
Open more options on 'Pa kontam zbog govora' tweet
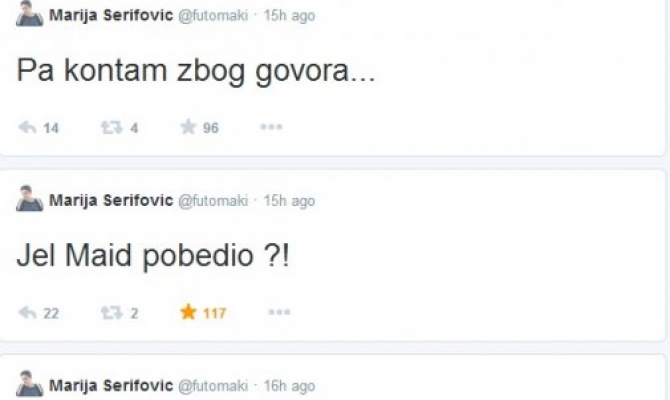271,127
